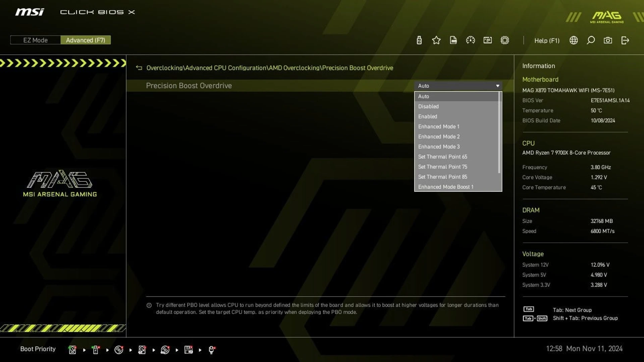Click the MSI logo at top left
Viewport: 644px width, 362px height.
[x=30, y=12]
